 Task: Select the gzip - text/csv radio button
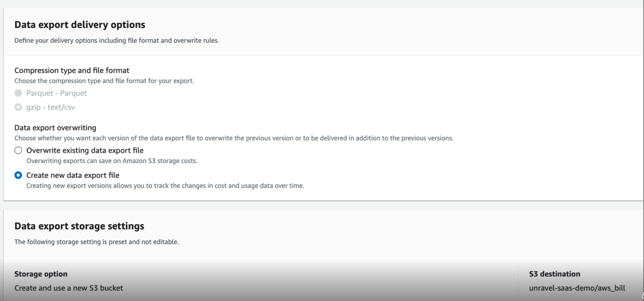pos(18,107)
